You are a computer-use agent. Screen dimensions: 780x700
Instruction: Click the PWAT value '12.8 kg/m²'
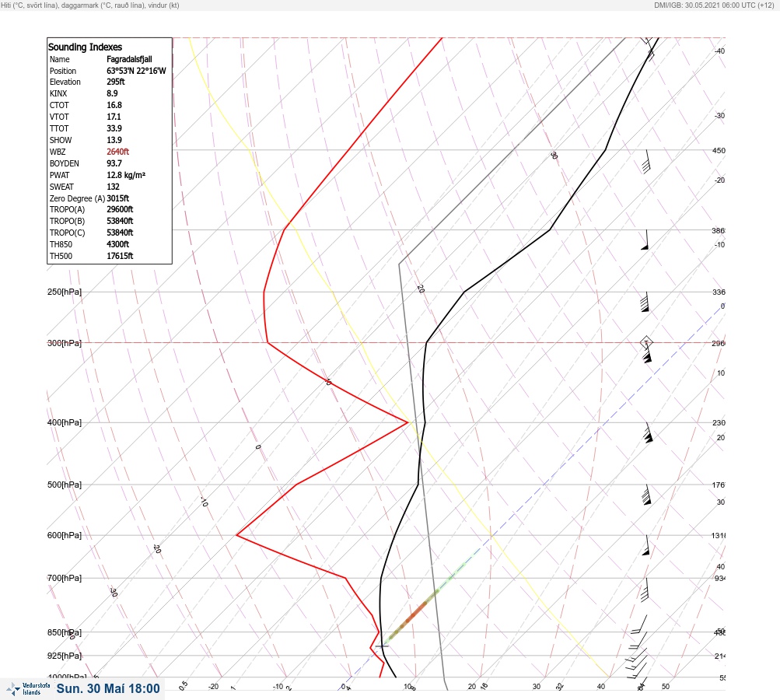coord(126,175)
